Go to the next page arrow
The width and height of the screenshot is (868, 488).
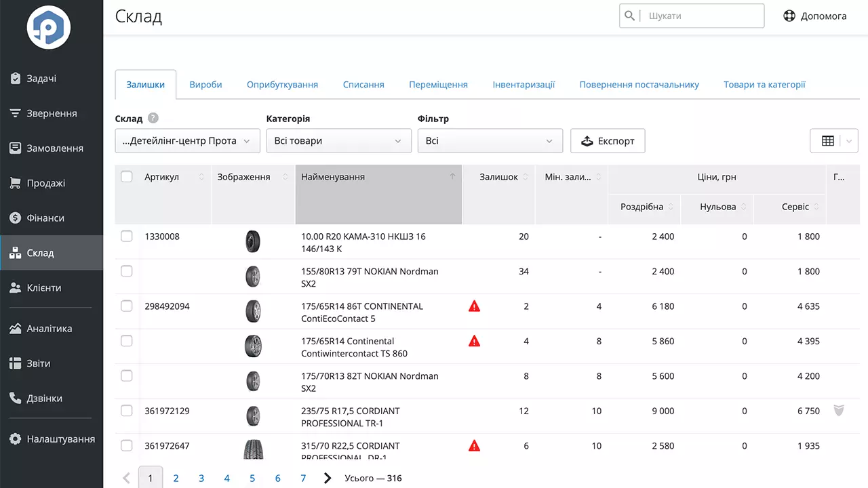point(328,478)
